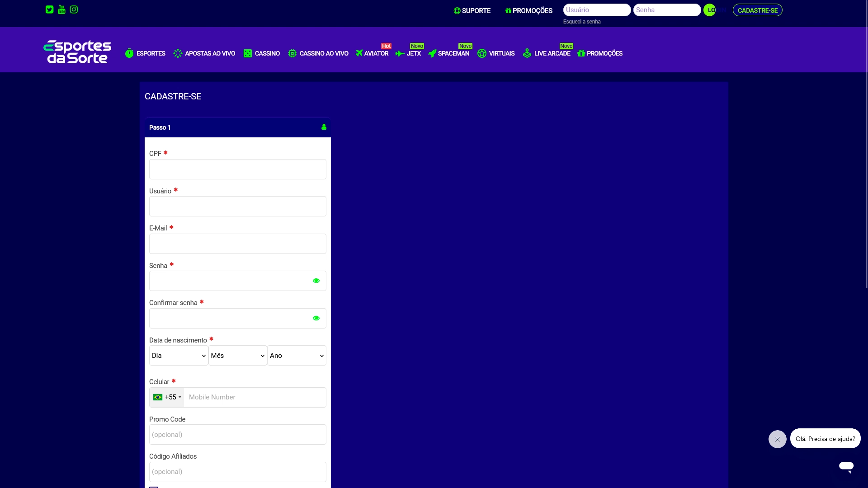
Task: Open the Instagram social icon
Action: pos(74,9)
